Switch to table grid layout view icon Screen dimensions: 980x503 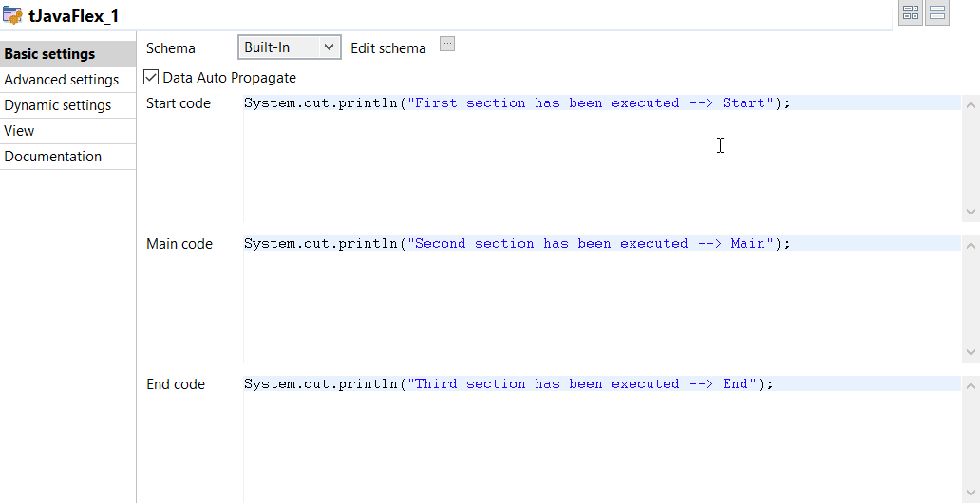911,12
